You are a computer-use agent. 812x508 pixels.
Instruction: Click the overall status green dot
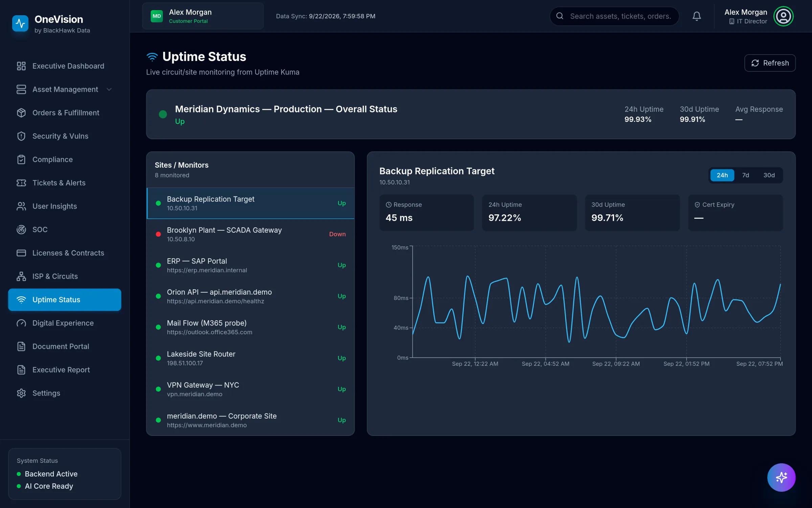(163, 114)
